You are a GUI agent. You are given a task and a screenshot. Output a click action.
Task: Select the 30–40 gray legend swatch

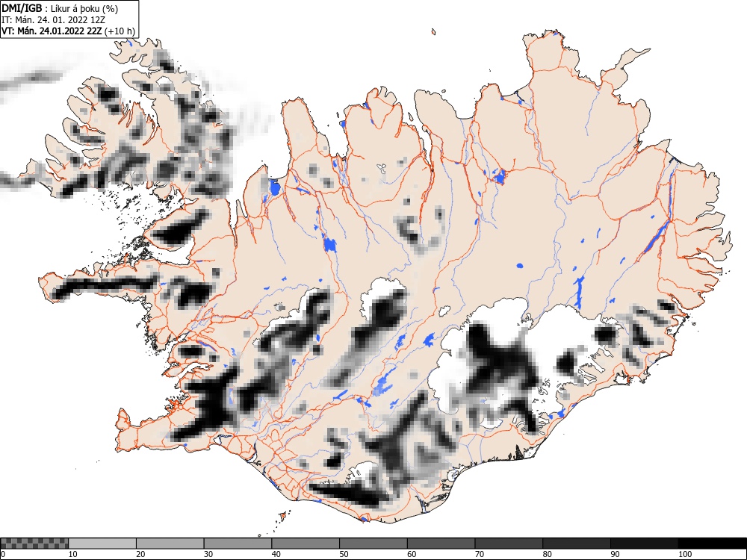pyautogui.click(x=238, y=544)
